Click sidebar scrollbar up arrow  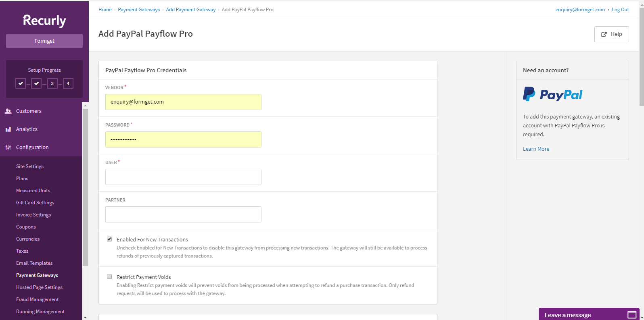pyautogui.click(x=85, y=106)
